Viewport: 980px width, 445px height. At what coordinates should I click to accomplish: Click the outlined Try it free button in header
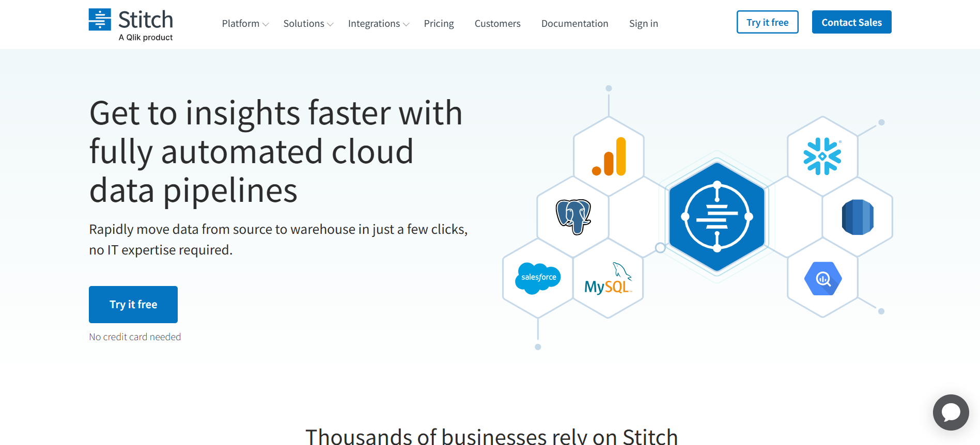[x=767, y=22]
